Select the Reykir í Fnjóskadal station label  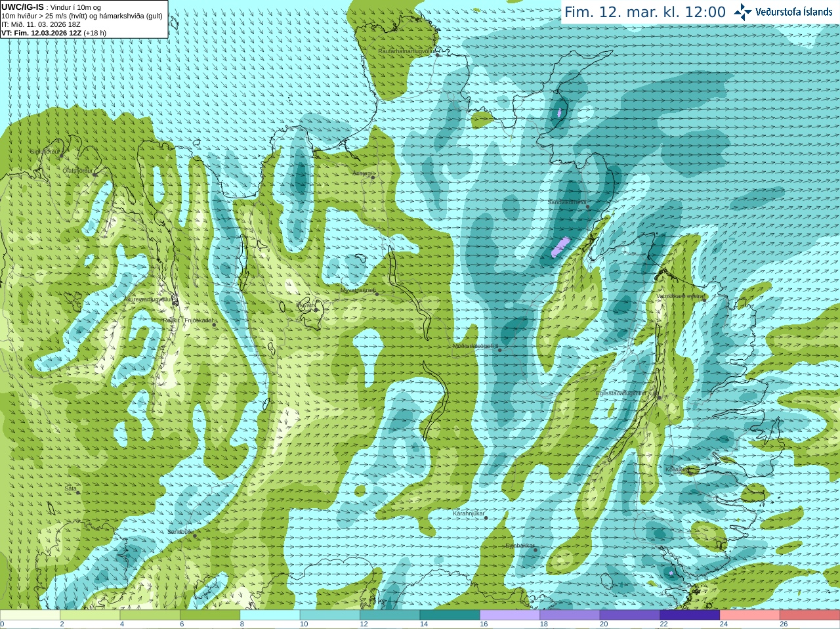click(x=188, y=320)
